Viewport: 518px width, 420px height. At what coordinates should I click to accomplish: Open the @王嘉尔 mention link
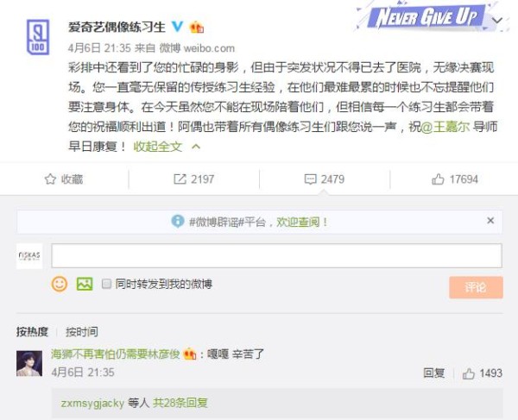445,127
